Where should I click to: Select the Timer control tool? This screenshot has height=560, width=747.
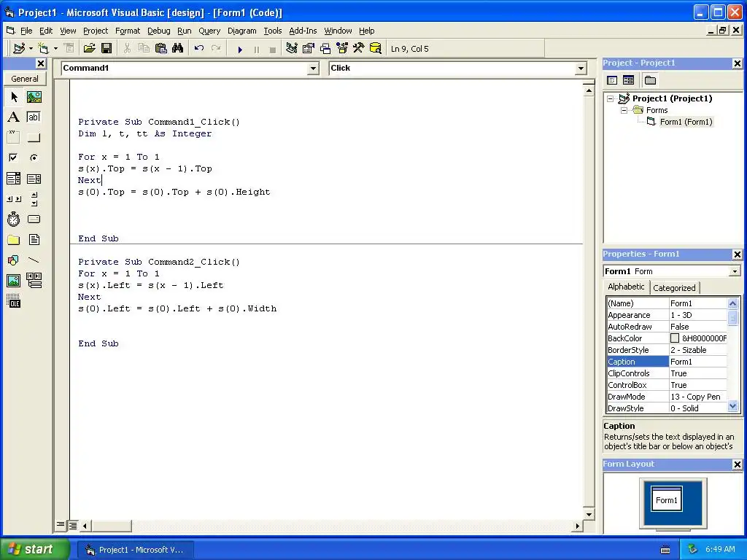[14, 219]
